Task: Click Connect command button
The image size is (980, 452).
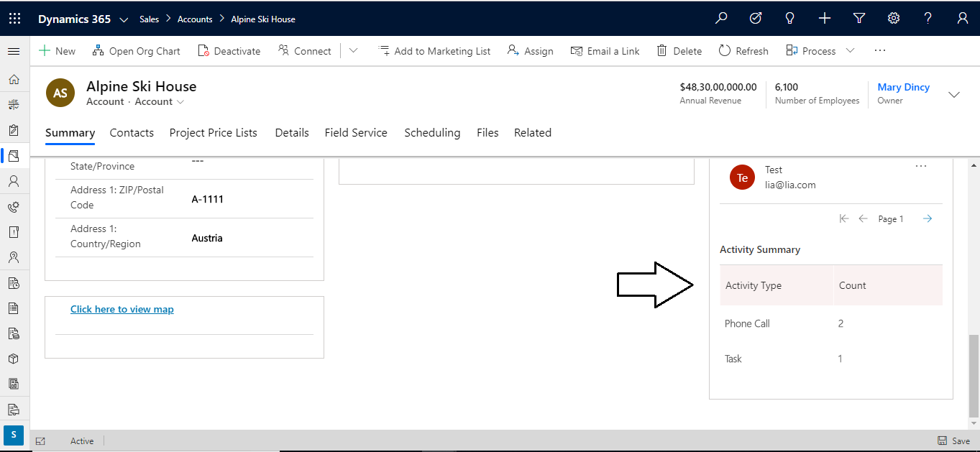Action: pos(304,51)
